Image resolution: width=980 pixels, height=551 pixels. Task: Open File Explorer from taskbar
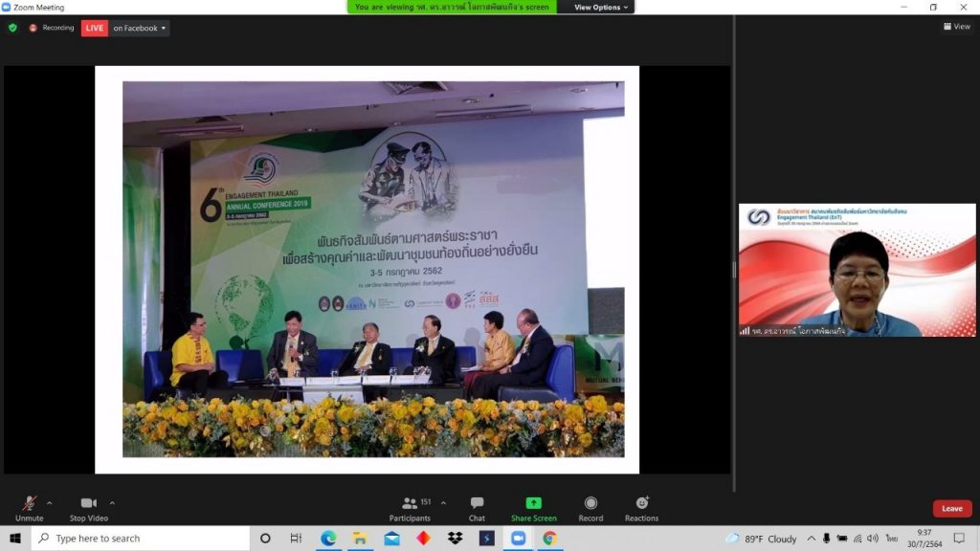pos(360,538)
